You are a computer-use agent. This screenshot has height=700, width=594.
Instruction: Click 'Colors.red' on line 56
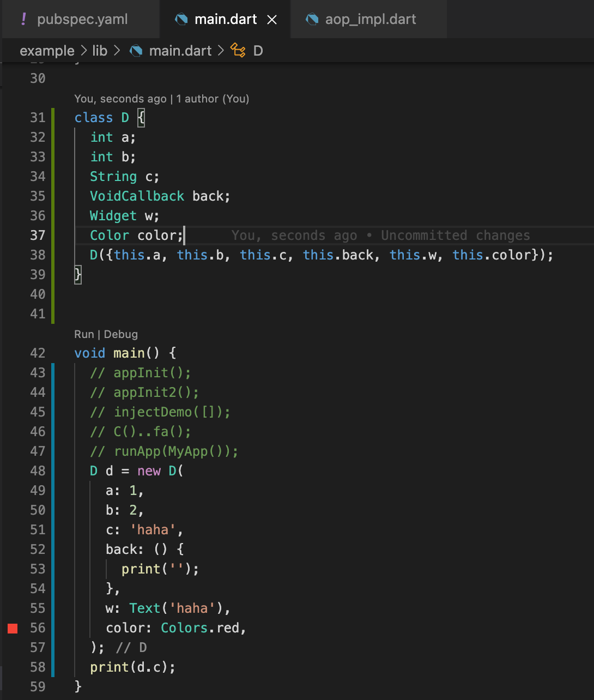point(200,628)
